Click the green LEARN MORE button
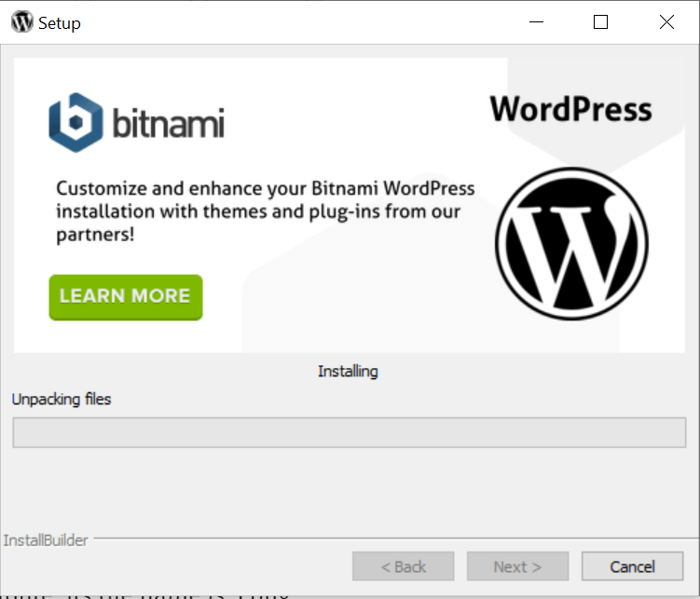This screenshot has height=599, width=700. pyautogui.click(x=126, y=297)
